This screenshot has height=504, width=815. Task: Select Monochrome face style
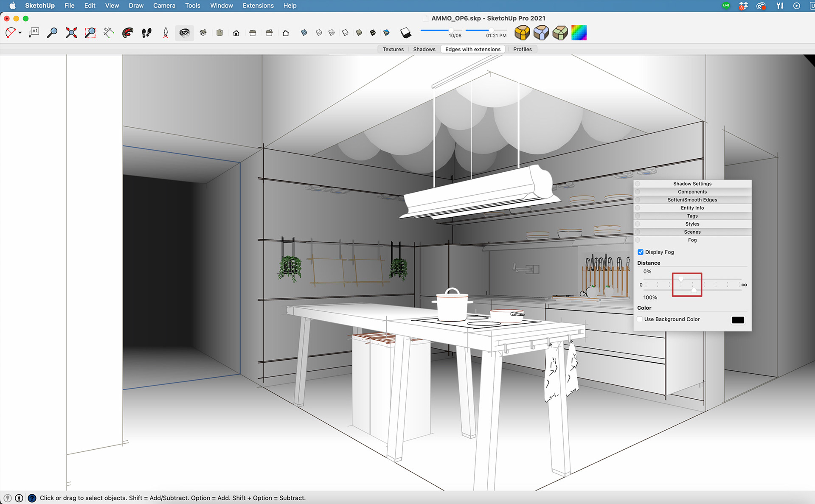pyautogui.click(x=386, y=33)
